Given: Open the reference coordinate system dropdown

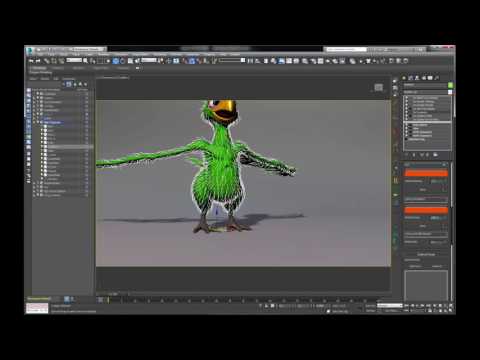Looking at the screenshot, I should [149, 60].
